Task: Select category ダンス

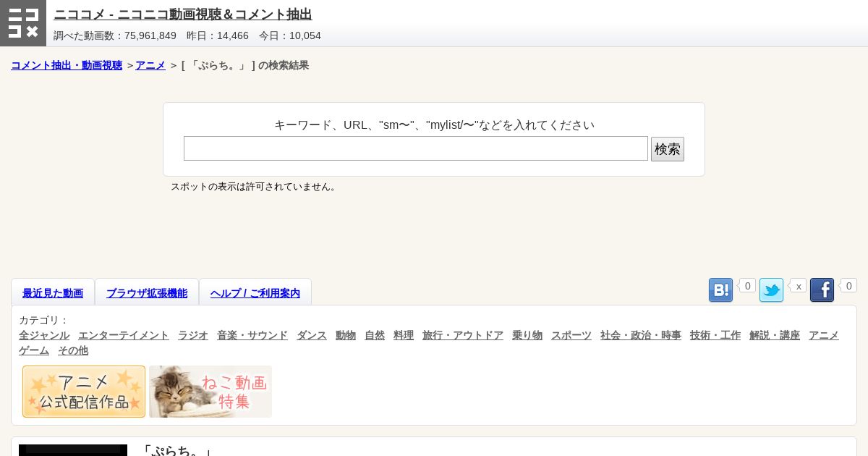Action: [312, 335]
